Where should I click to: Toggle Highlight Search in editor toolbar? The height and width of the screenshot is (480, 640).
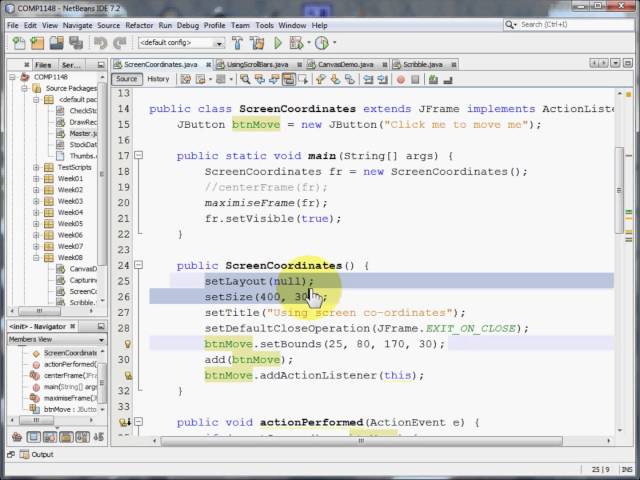pos(288,79)
